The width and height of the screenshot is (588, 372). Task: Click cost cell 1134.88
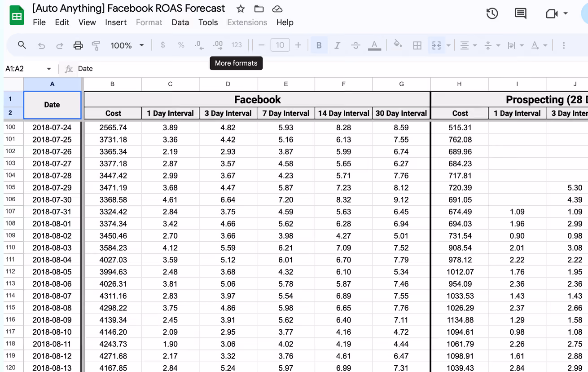click(460, 320)
